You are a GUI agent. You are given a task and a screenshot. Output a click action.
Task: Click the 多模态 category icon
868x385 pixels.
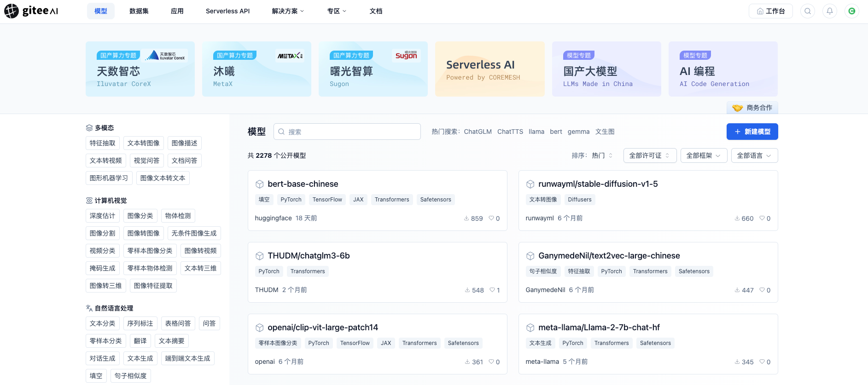pos(89,128)
